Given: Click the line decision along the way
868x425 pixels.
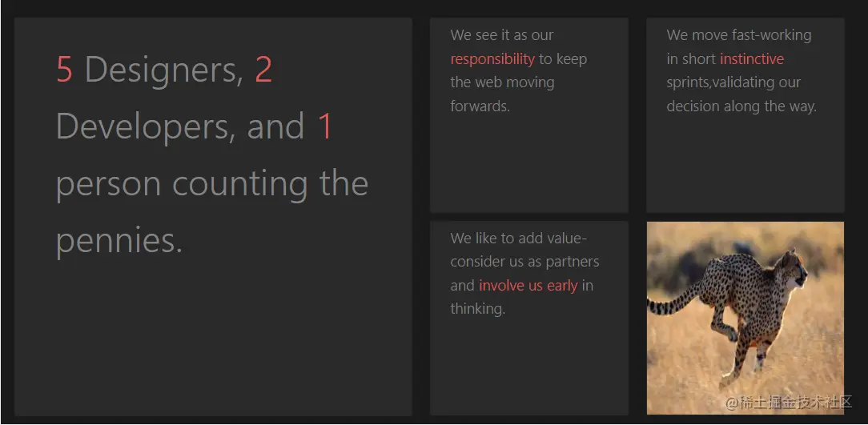Looking at the screenshot, I should [741, 106].
